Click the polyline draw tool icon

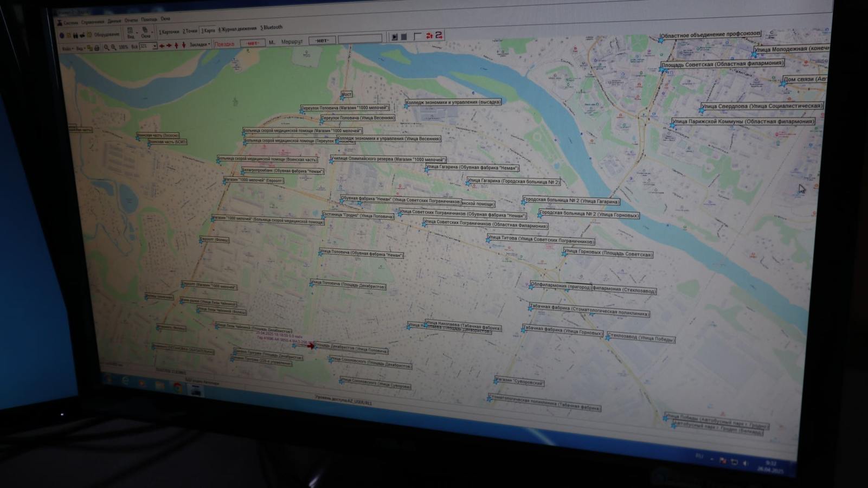tap(417, 36)
